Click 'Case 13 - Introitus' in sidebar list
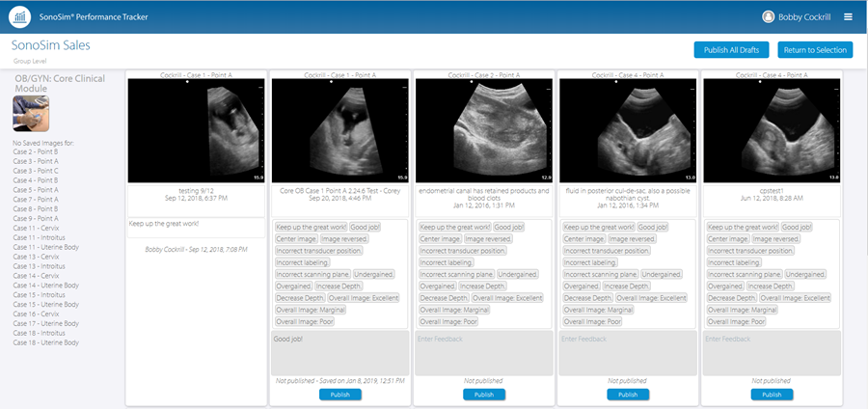The image size is (868, 409). pyautogui.click(x=39, y=266)
